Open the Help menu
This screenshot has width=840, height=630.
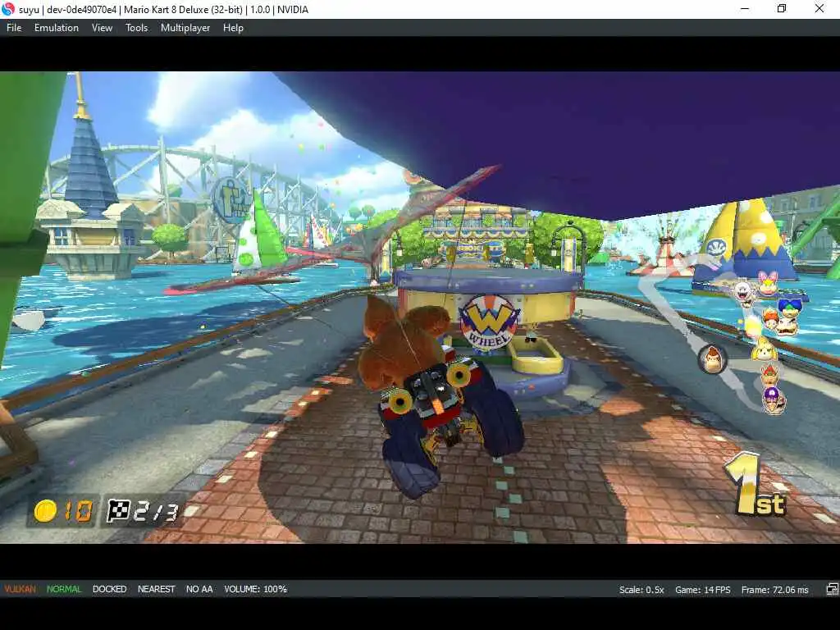coord(233,28)
